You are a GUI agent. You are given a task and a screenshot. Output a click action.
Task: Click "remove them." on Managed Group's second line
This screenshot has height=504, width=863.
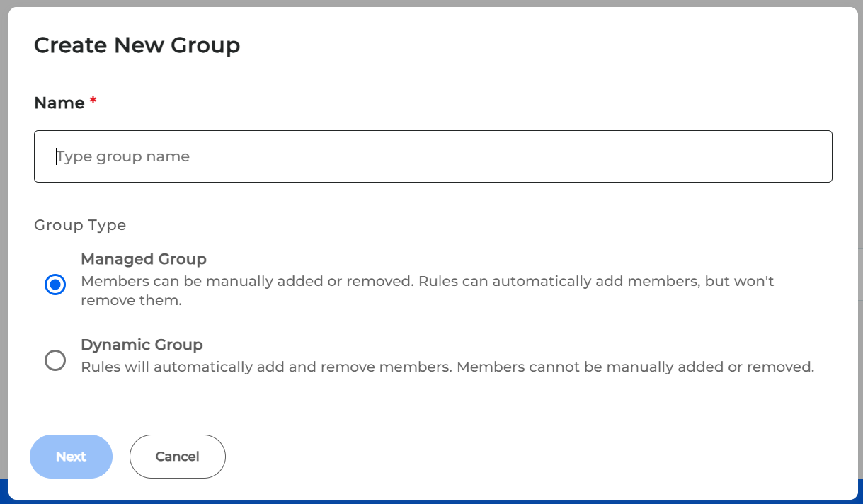131,300
